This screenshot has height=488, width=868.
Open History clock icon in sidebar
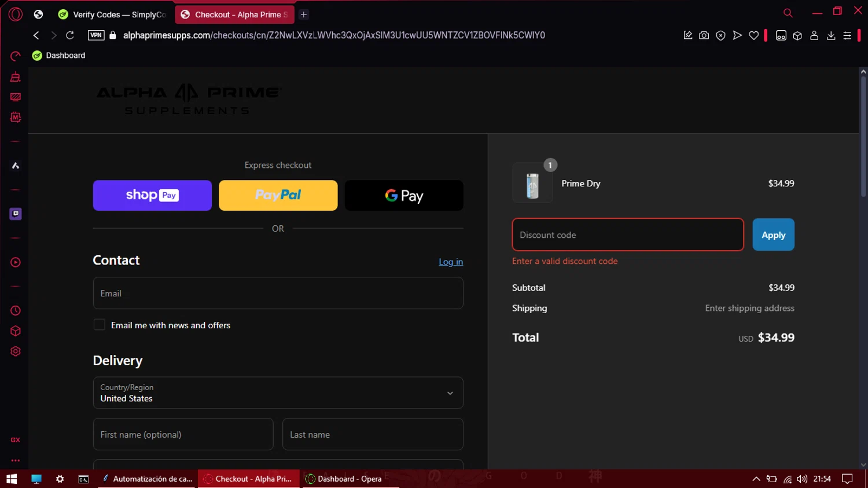(16, 311)
